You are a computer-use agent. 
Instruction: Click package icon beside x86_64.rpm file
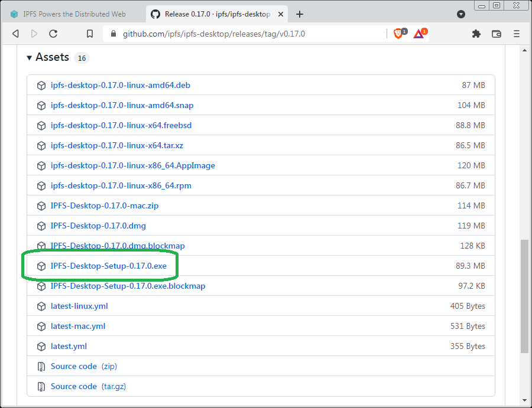pyautogui.click(x=41, y=186)
